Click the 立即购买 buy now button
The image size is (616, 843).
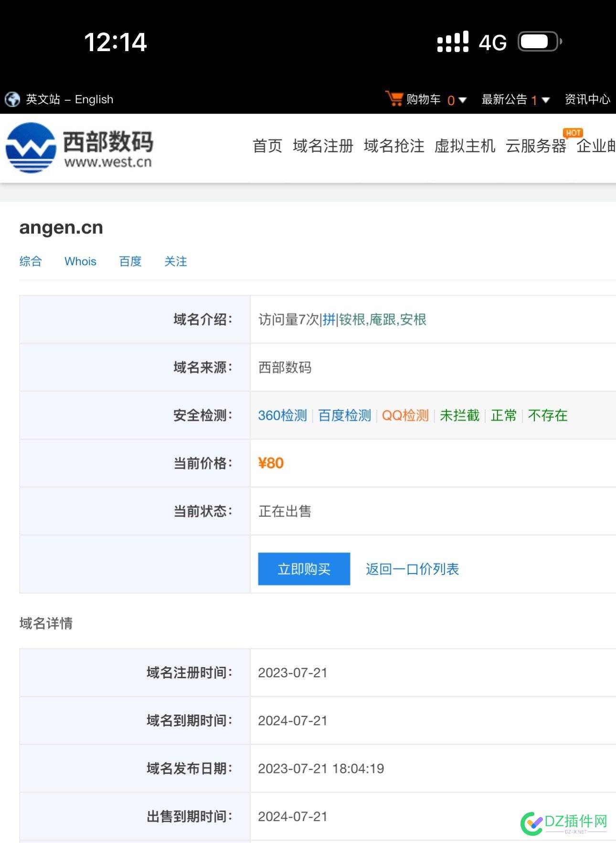304,569
